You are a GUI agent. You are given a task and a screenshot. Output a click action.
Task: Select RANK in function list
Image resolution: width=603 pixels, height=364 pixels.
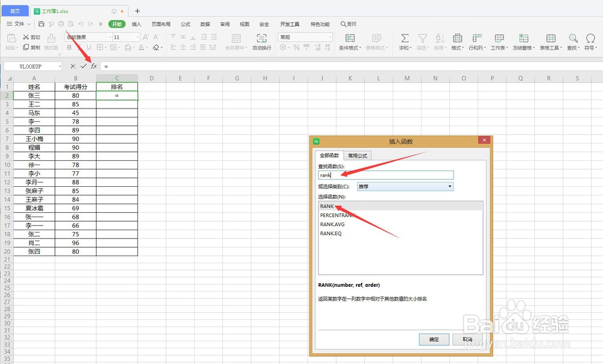click(x=400, y=206)
